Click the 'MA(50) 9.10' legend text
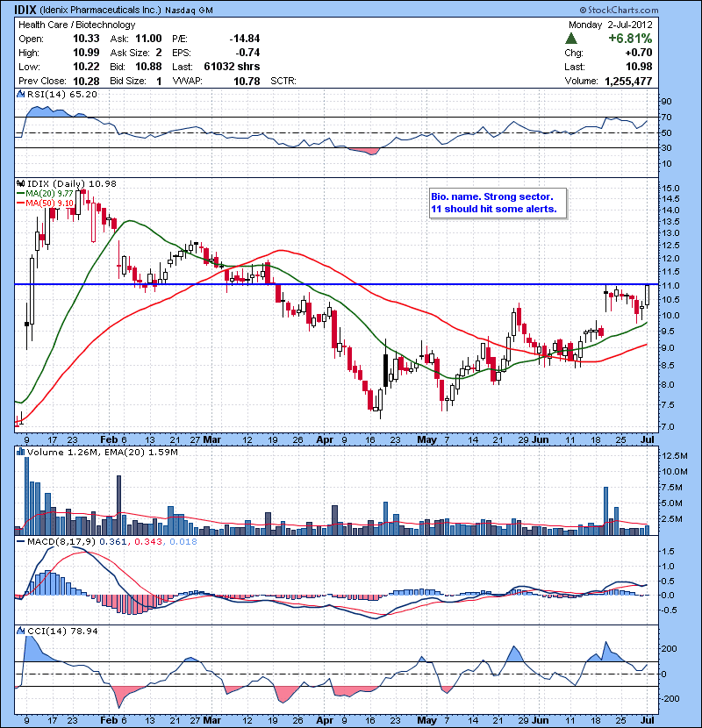Image resolution: width=702 pixels, height=728 pixels. click(x=49, y=203)
